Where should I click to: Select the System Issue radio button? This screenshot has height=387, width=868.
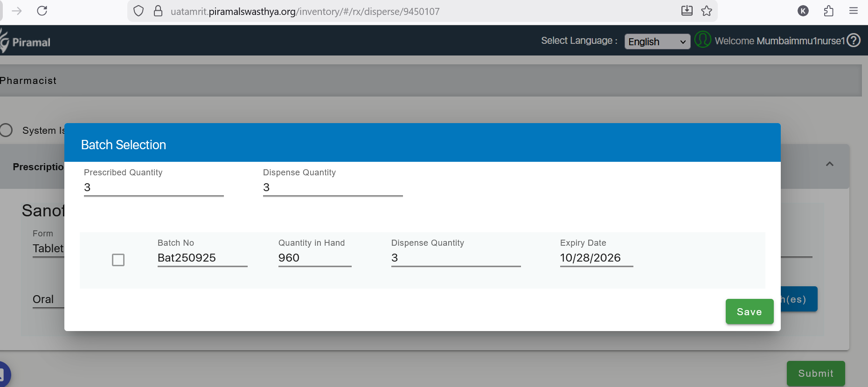pyautogui.click(x=7, y=130)
